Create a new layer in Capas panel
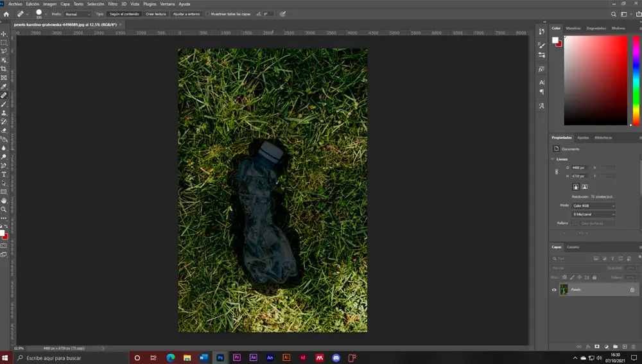This screenshot has width=642, height=364. [625, 347]
